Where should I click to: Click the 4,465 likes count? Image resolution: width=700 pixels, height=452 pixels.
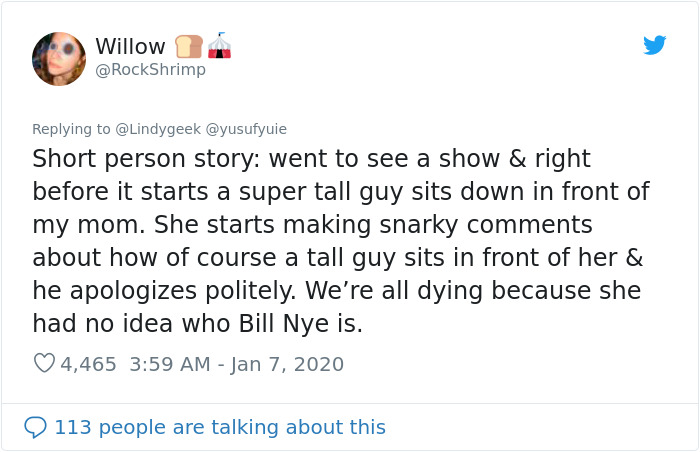[88, 364]
